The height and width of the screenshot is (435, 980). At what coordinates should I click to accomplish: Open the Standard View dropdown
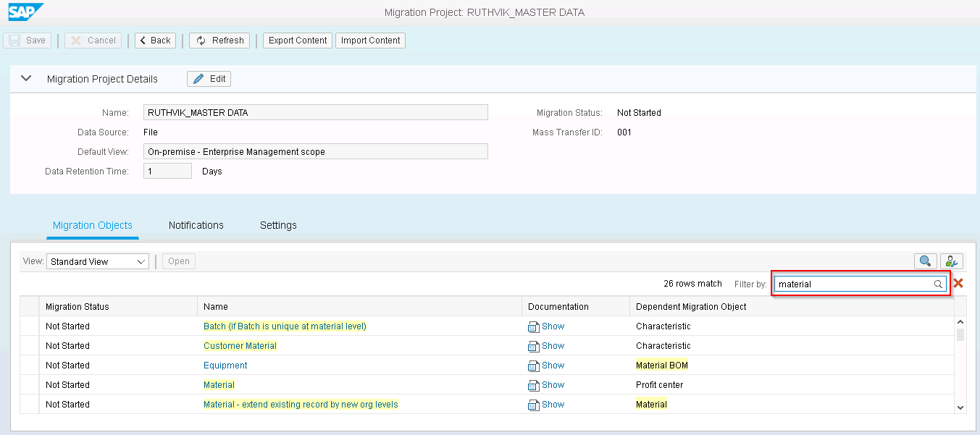pos(97,261)
